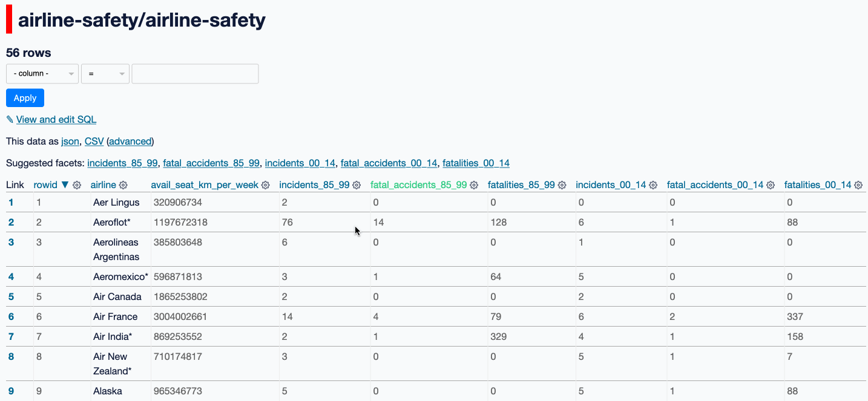The image size is (868, 401).
Task: Open row link 4 for Aeromexico
Action: [x=11, y=277]
